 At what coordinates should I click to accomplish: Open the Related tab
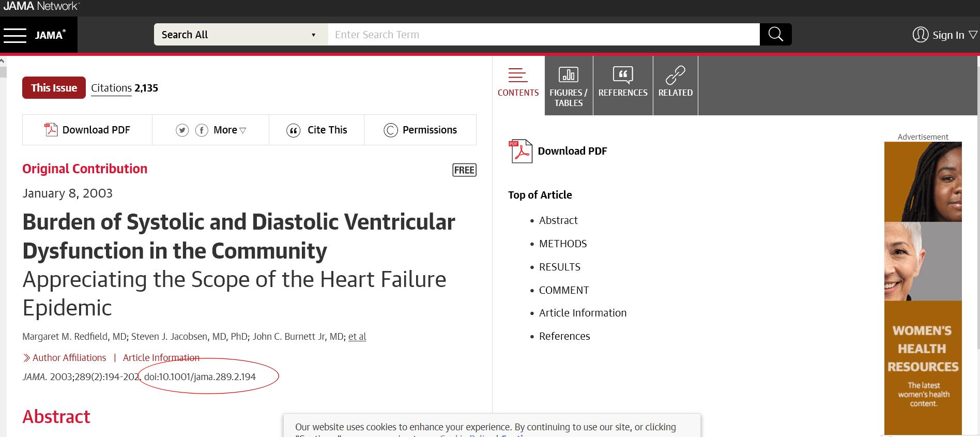click(x=675, y=86)
